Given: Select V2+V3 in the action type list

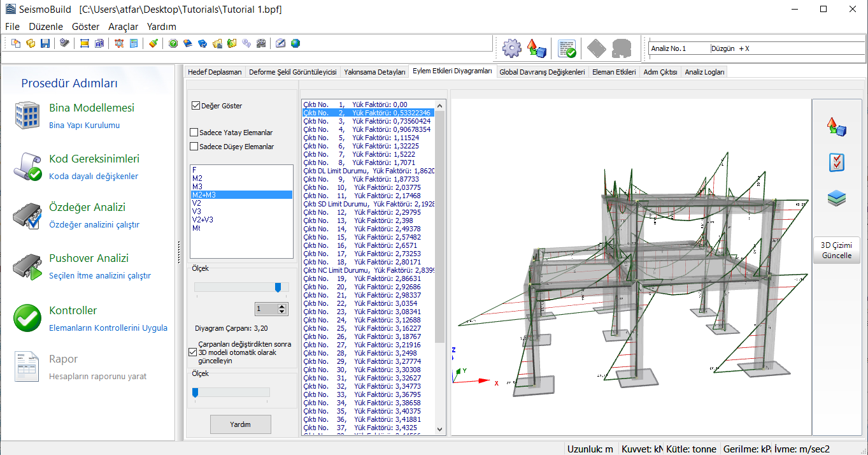Looking at the screenshot, I should (203, 219).
